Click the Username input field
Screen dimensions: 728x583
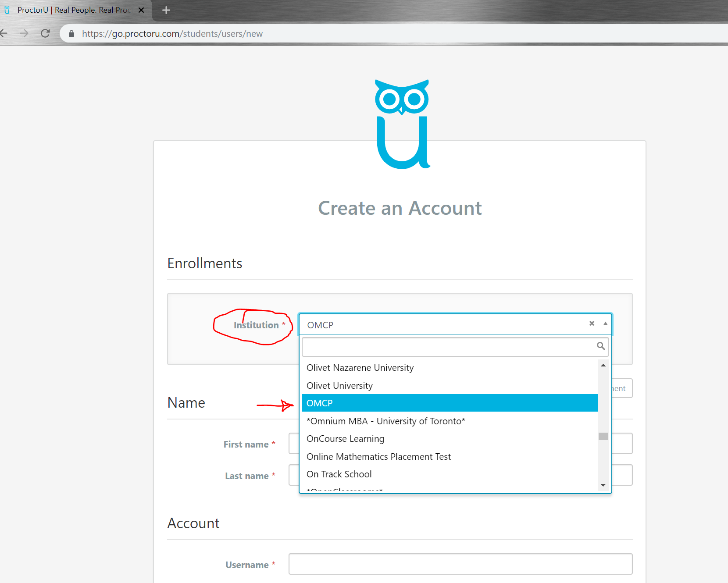(460, 564)
